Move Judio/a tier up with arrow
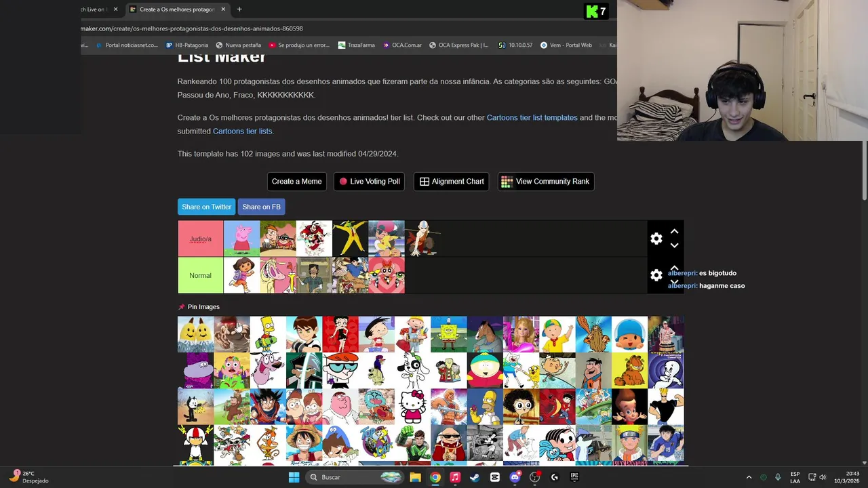Viewport: 868px width, 488px height. (674, 232)
